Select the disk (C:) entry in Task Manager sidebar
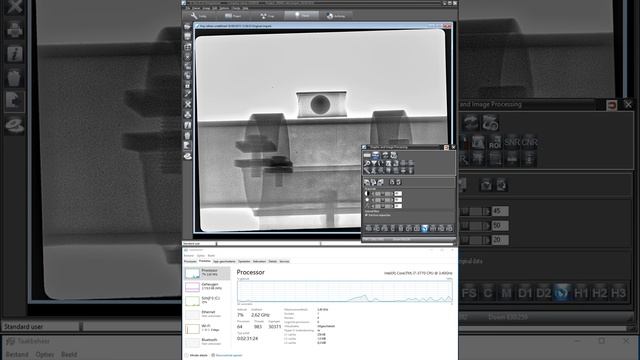 pyautogui.click(x=207, y=300)
